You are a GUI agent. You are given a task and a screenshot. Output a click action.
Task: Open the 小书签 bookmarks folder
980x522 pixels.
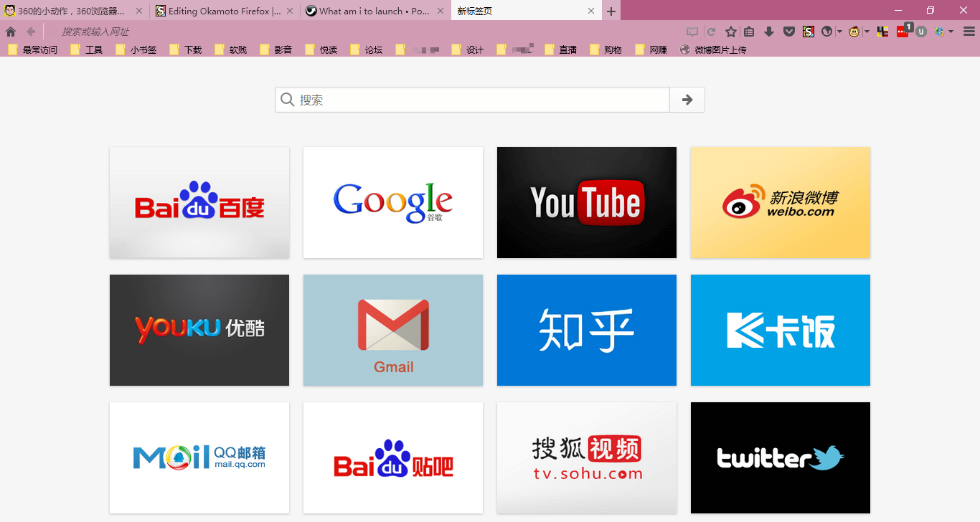pyautogui.click(x=136, y=49)
